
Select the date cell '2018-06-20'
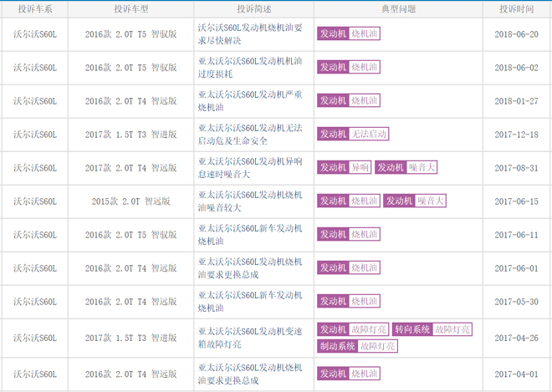pyautogui.click(x=516, y=34)
